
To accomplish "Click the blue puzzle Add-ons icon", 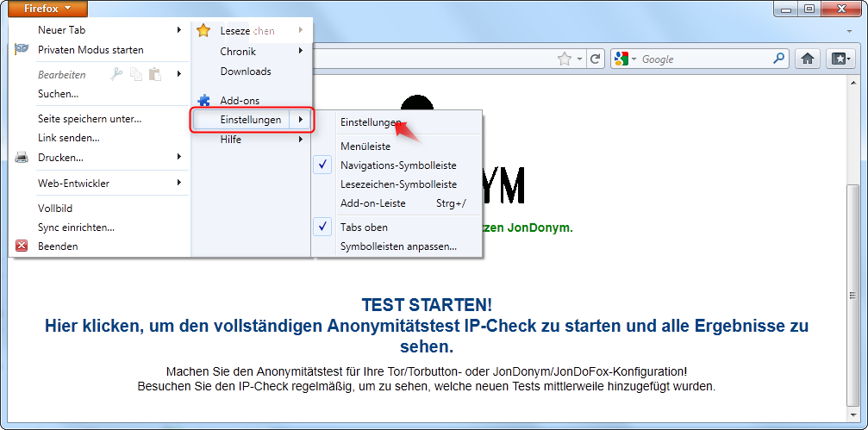I will (x=204, y=100).
